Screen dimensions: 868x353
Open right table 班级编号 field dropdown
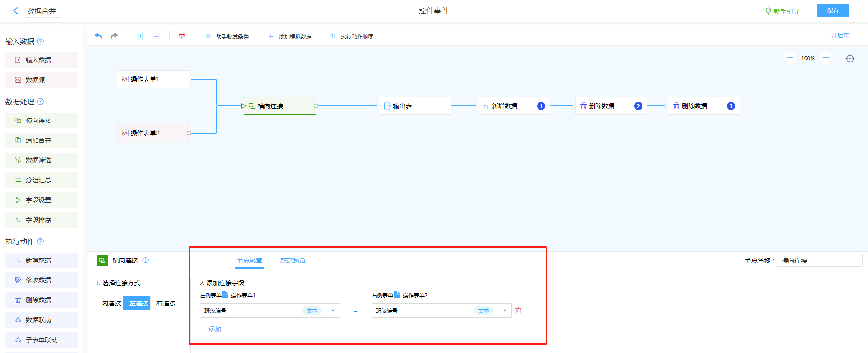505,310
